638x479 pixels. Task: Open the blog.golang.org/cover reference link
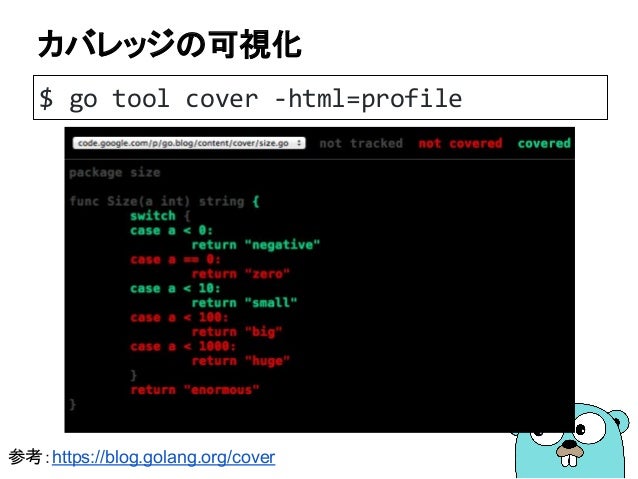coord(164,457)
